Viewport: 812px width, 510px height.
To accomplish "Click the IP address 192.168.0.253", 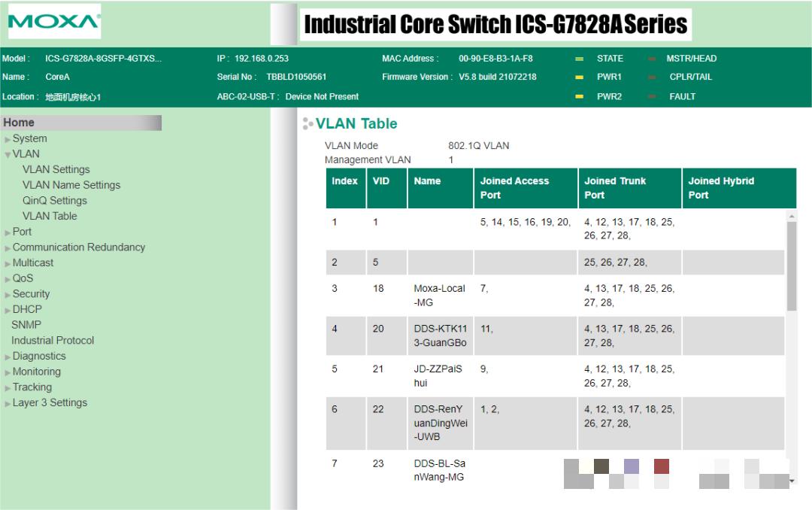I will [x=262, y=59].
